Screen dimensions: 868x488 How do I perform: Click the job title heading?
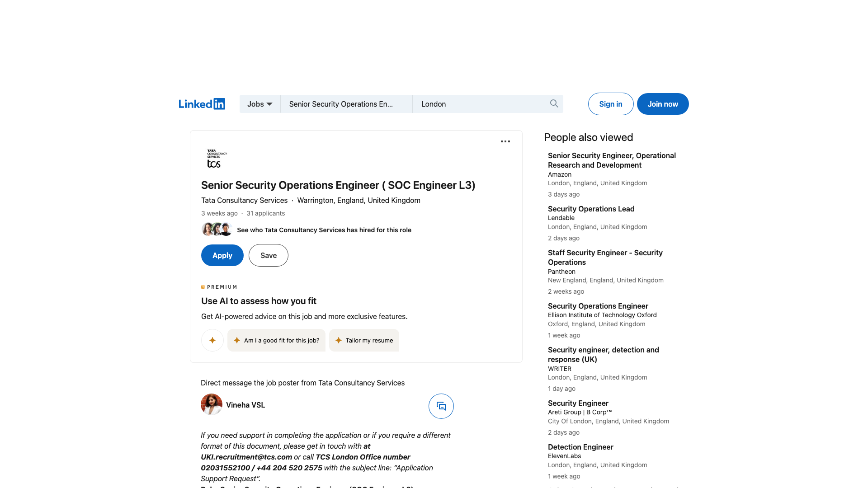click(338, 185)
